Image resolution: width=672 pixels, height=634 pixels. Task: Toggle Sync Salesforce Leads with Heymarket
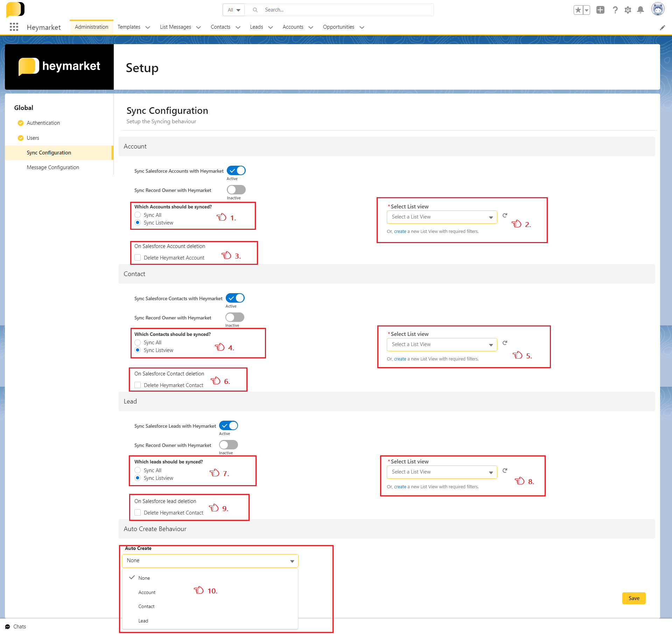pyautogui.click(x=229, y=426)
